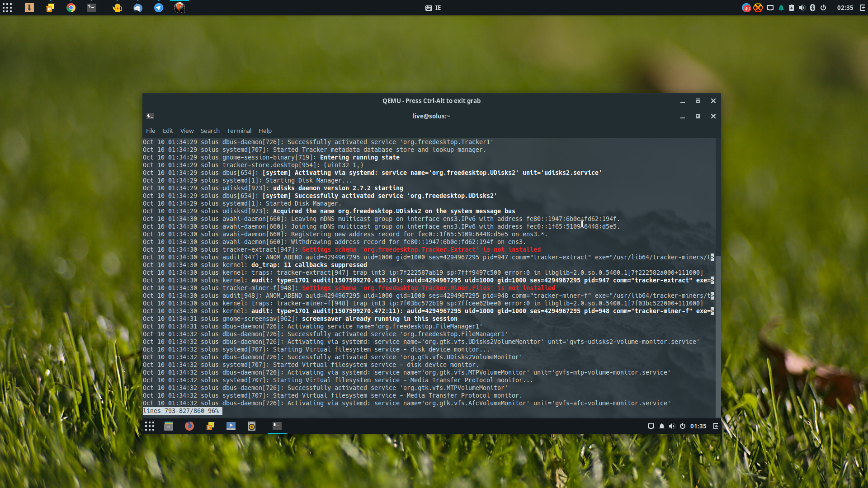Open the Terminal menu
Image resolution: width=868 pixels, height=488 pixels.
click(239, 131)
